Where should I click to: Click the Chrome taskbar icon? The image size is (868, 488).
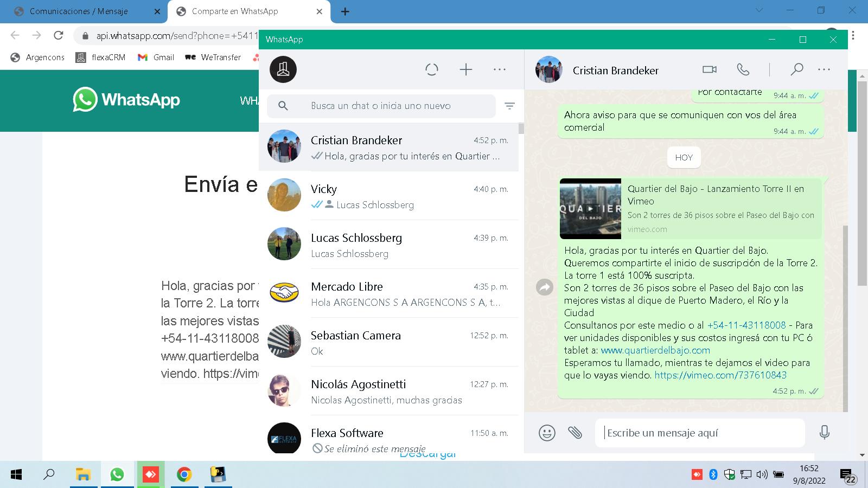pyautogui.click(x=184, y=474)
